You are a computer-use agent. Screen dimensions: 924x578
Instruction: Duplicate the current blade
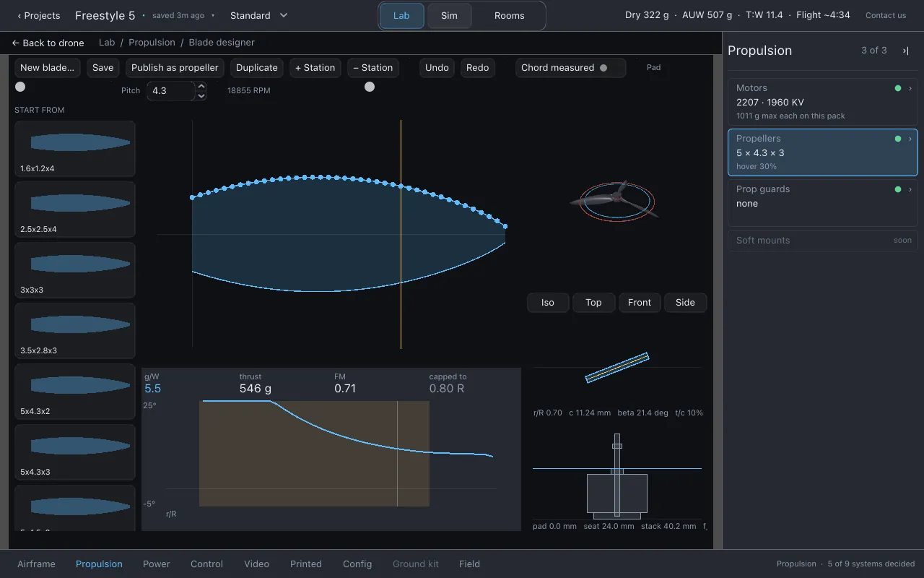coord(257,68)
